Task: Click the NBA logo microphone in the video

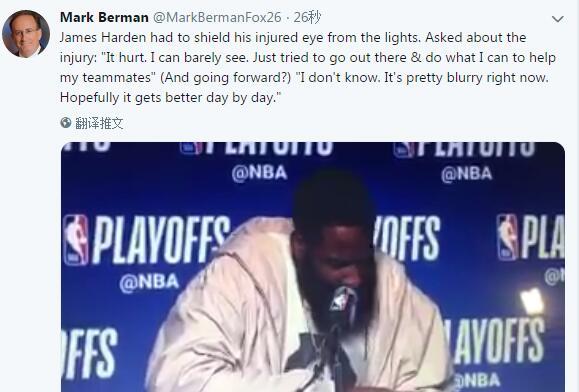Action: 342,299
